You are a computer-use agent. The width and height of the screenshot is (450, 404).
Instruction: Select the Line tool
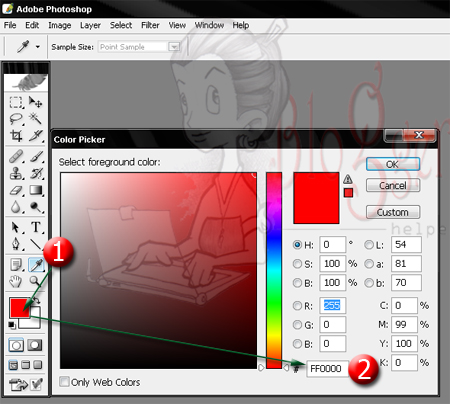[x=36, y=244]
